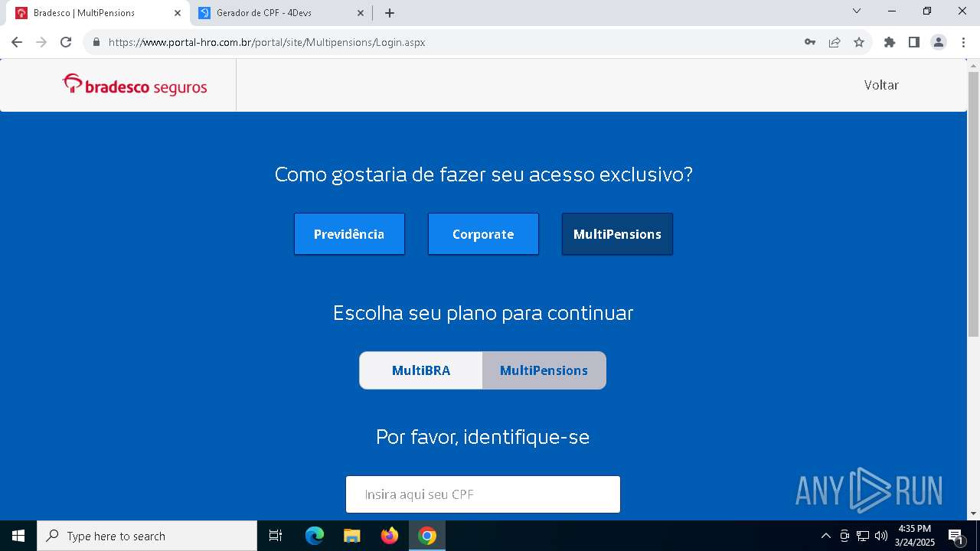
Task: Go back to previous page in Chrome
Action: coord(17,42)
